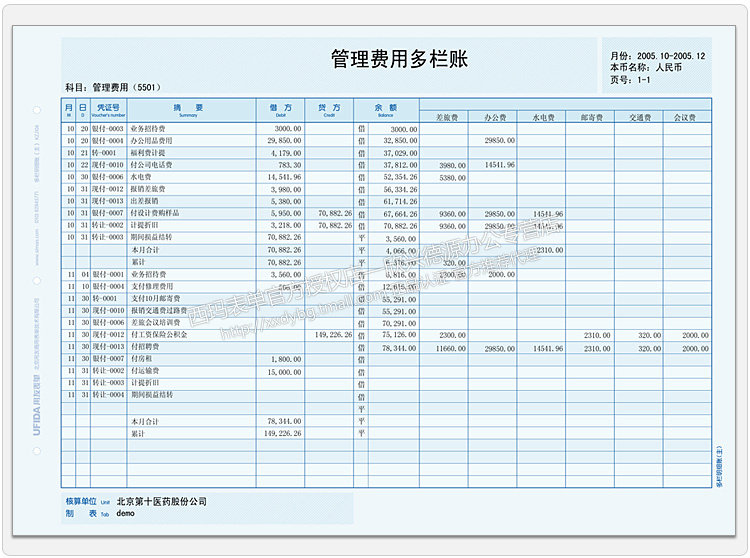The width and height of the screenshot is (750, 558).
Task: Click the 差旅费 column header
Action: point(447,117)
